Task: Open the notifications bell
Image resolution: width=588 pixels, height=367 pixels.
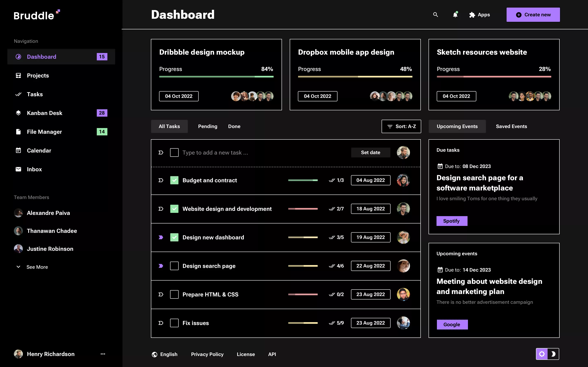Action: point(455,15)
